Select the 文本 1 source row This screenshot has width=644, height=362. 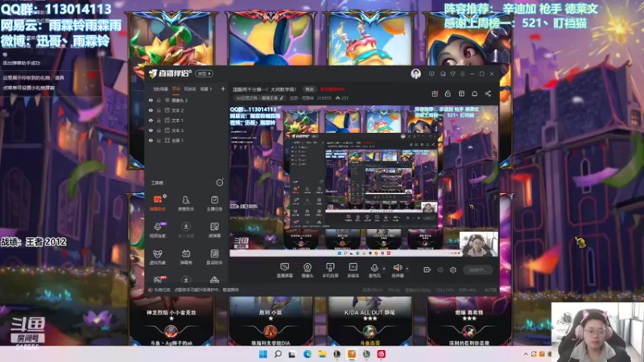(186, 120)
